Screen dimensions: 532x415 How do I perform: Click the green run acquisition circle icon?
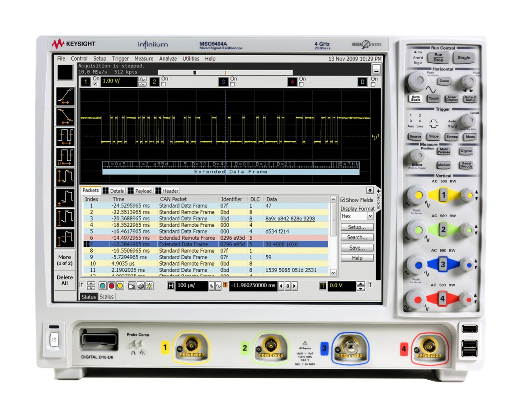[x=103, y=286]
